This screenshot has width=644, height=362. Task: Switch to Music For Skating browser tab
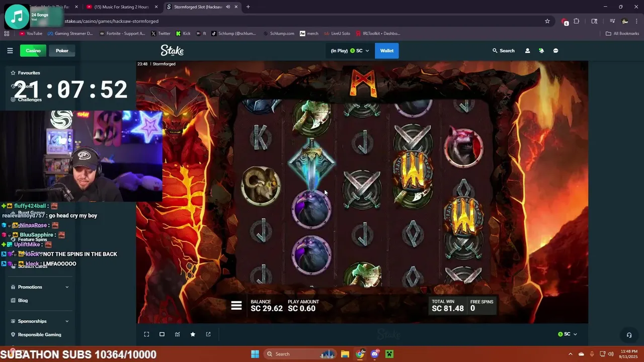(x=121, y=7)
